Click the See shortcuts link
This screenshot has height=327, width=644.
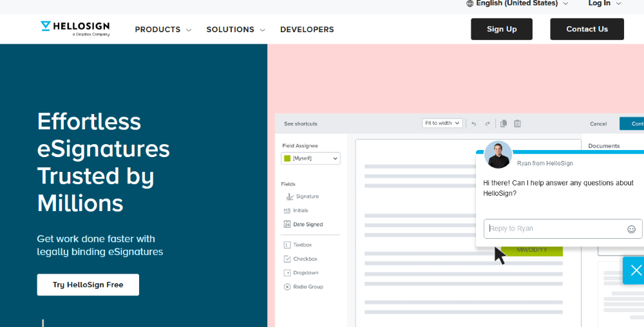pyautogui.click(x=301, y=124)
